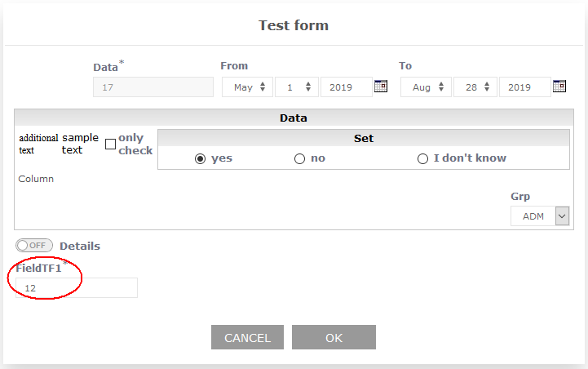Focus the FieldTF1 input containing 12
Image resolution: width=588 pixels, height=369 pixels.
coord(77,288)
